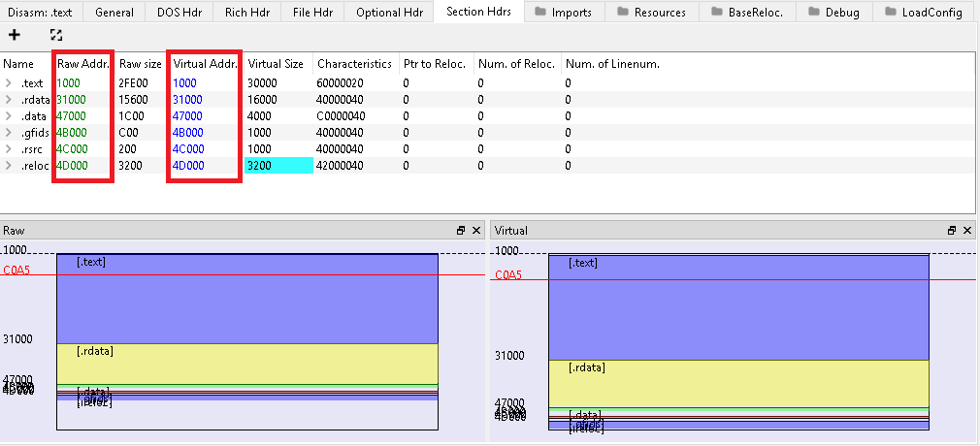Screen dimensions: 980x446
Task: Select raw size 2FE00 of .text
Action: pos(136,82)
